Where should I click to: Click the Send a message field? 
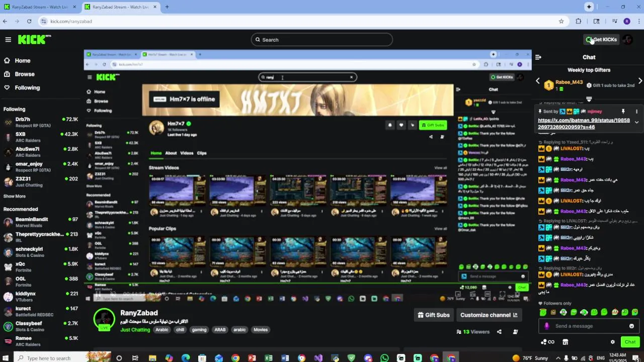pos(588,326)
